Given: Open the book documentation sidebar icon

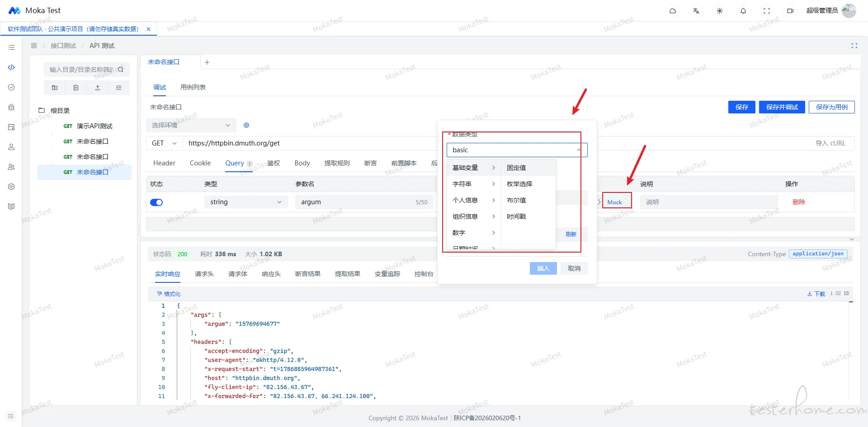Looking at the screenshot, I should [11, 206].
